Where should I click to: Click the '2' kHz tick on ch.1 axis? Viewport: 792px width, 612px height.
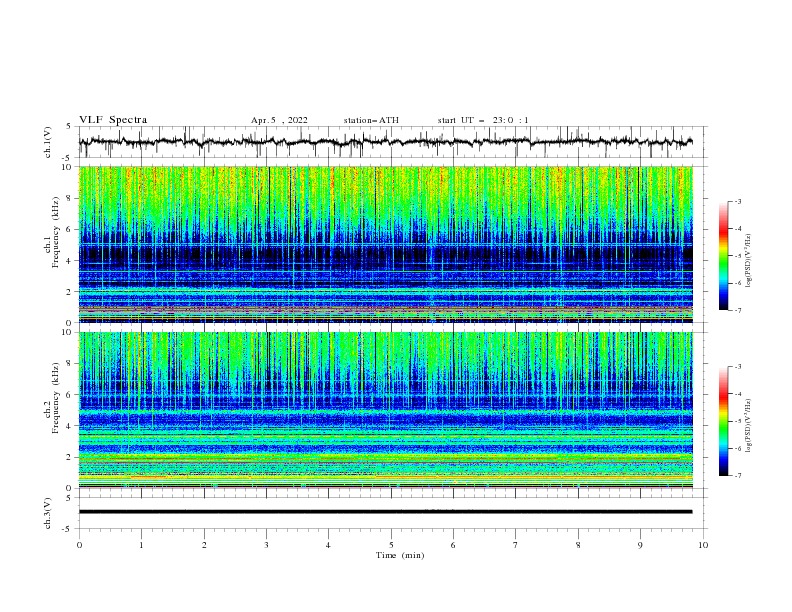coord(70,292)
